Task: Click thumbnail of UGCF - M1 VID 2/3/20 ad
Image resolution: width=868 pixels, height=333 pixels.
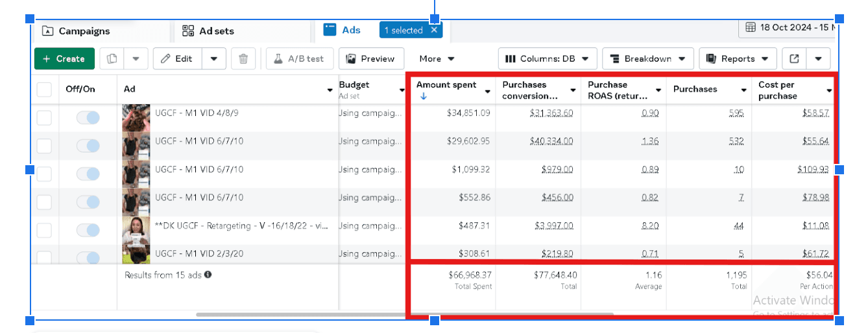Action: [136, 254]
